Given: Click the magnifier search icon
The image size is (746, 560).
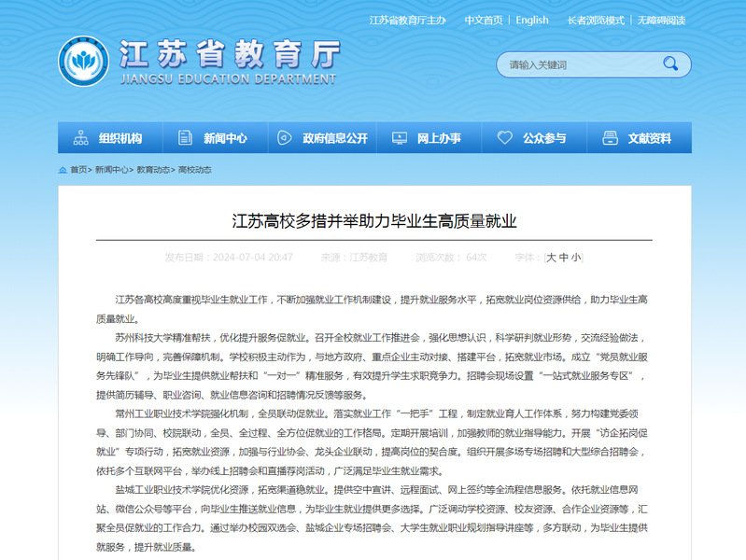Looking at the screenshot, I should click(670, 63).
